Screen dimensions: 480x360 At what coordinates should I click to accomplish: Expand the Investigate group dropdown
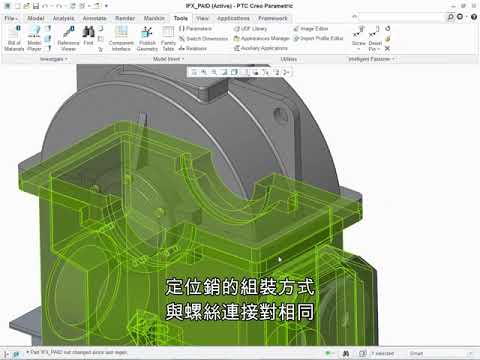coord(54,59)
